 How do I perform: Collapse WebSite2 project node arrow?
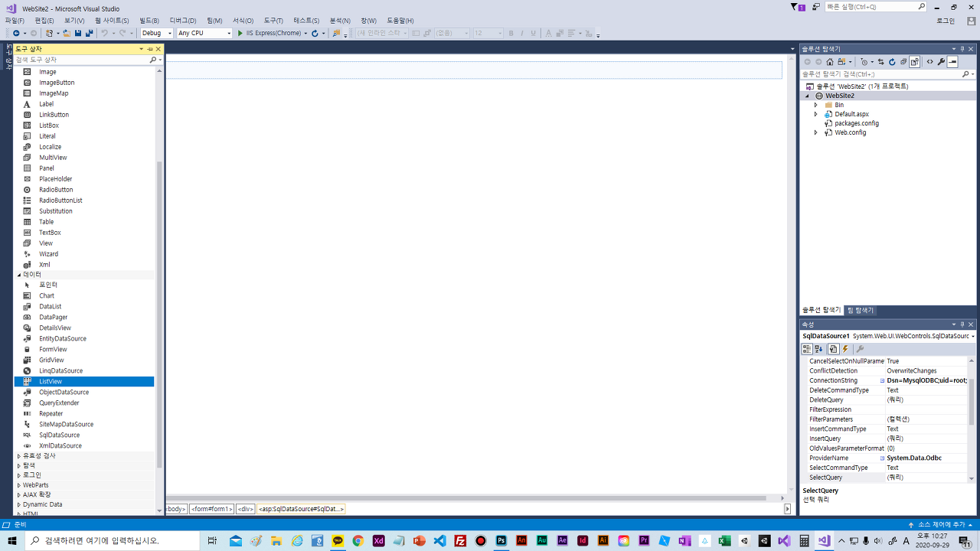pyautogui.click(x=806, y=96)
